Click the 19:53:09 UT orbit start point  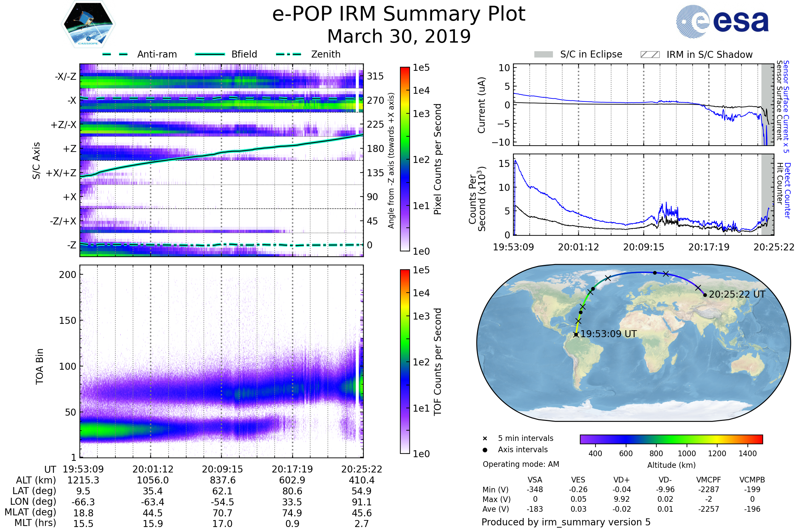pyautogui.click(x=576, y=334)
